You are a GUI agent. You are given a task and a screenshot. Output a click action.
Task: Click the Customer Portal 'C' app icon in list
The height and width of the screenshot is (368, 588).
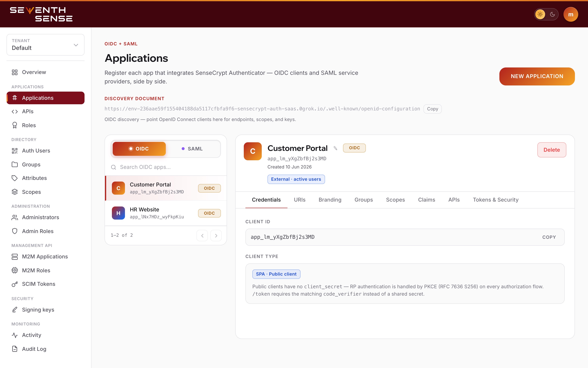click(x=118, y=188)
